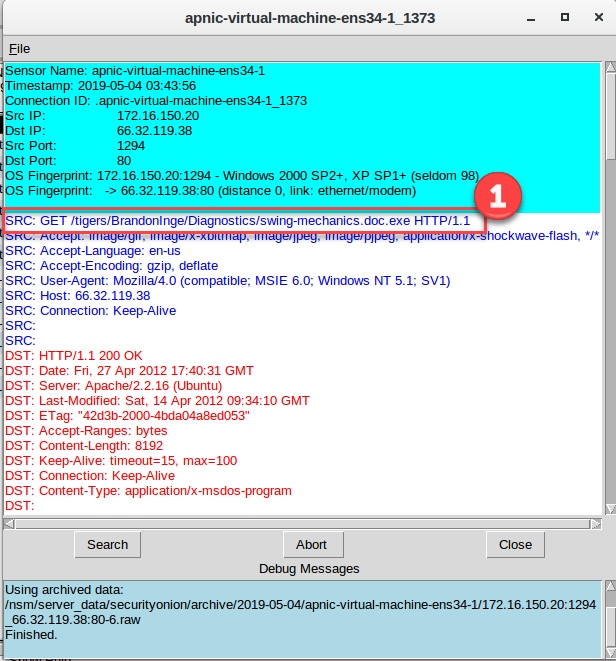
Task: Click Dst IP value 66.32.119.38
Action: (154, 131)
